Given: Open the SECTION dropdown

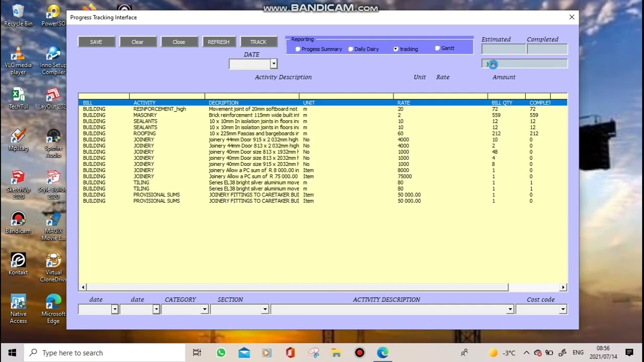Looking at the screenshot, I should (x=265, y=309).
